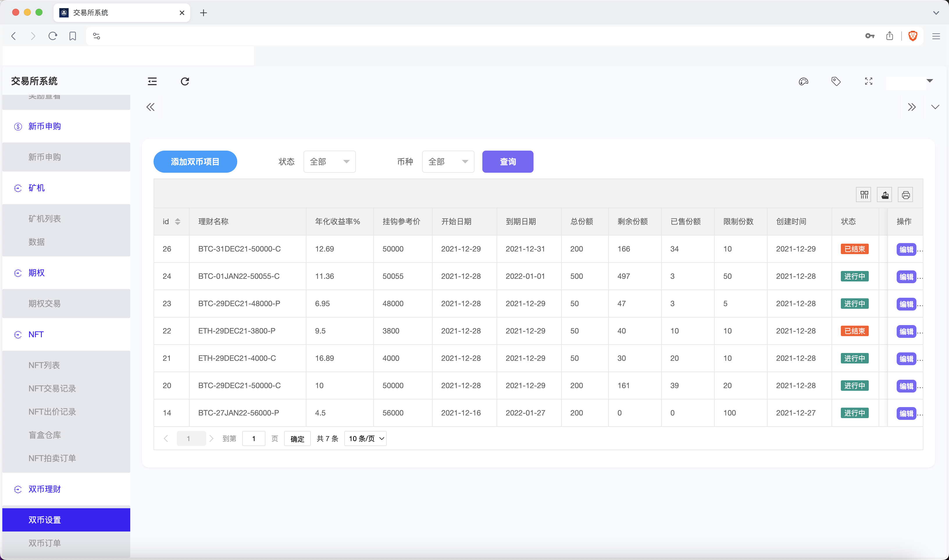
Task: Click the export table icon
Action: 884,195
